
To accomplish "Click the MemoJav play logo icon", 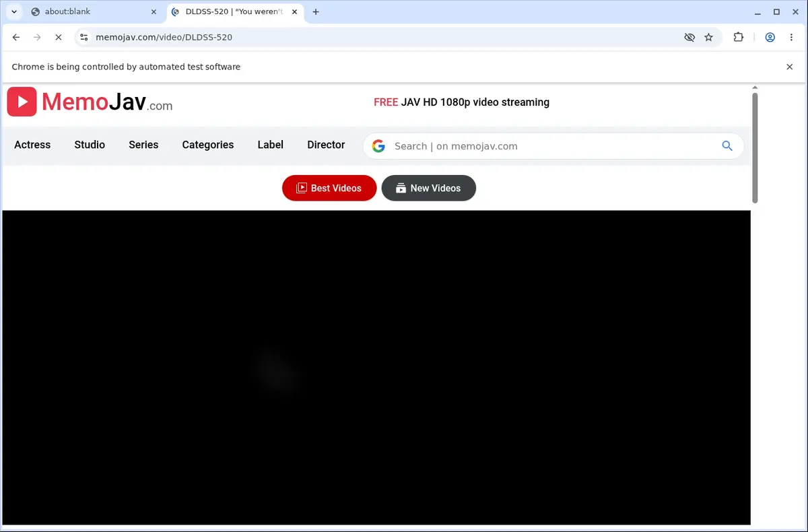I will [22, 102].
